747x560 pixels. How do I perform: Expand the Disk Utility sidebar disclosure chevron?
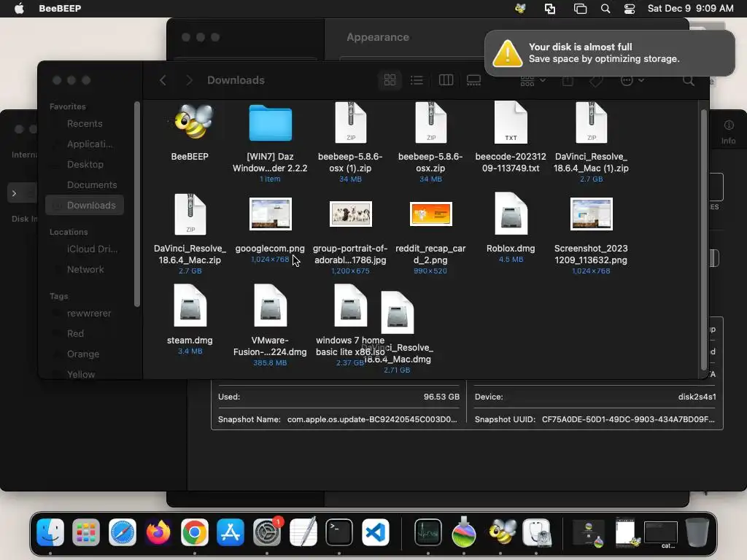pyautogui.click(x=15, y=193)
